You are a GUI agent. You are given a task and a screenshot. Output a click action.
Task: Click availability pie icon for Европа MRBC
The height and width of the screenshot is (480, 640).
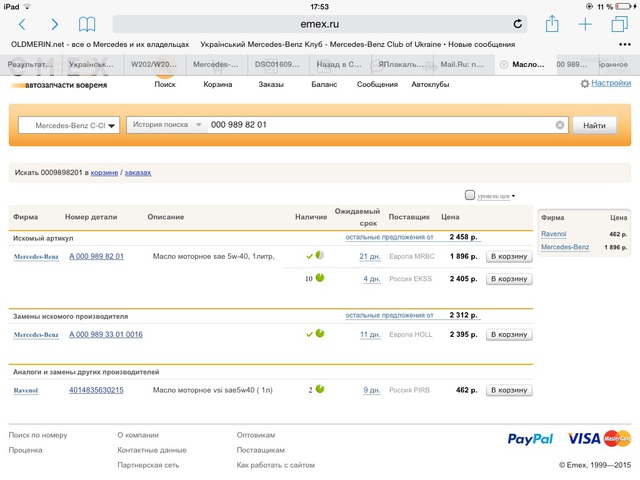(320, 255)
